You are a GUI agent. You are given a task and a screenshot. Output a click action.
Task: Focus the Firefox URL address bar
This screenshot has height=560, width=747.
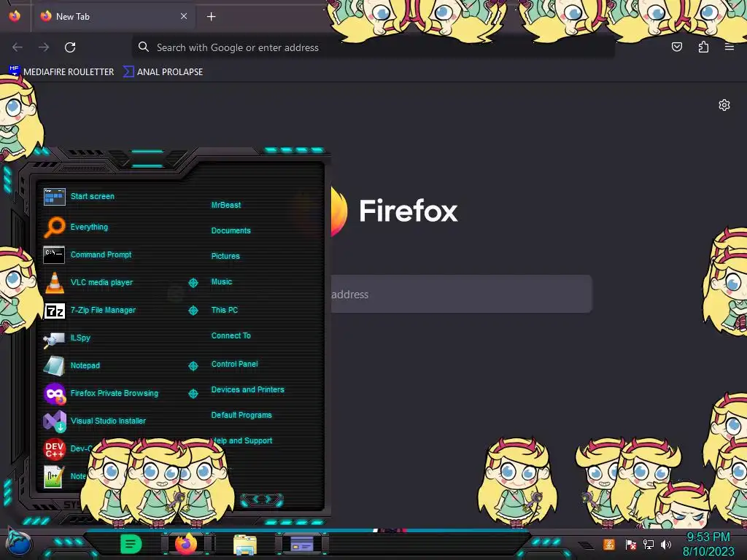(373, 47)
